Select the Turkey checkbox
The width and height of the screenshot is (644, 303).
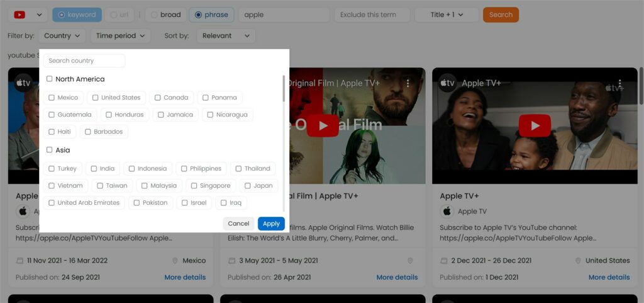[x=52, y=169]
